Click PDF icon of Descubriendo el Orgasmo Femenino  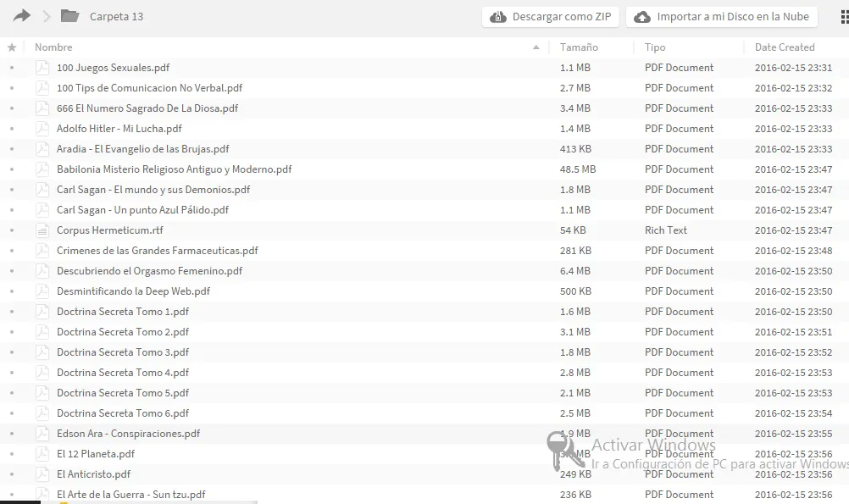(x=42, y=271)
